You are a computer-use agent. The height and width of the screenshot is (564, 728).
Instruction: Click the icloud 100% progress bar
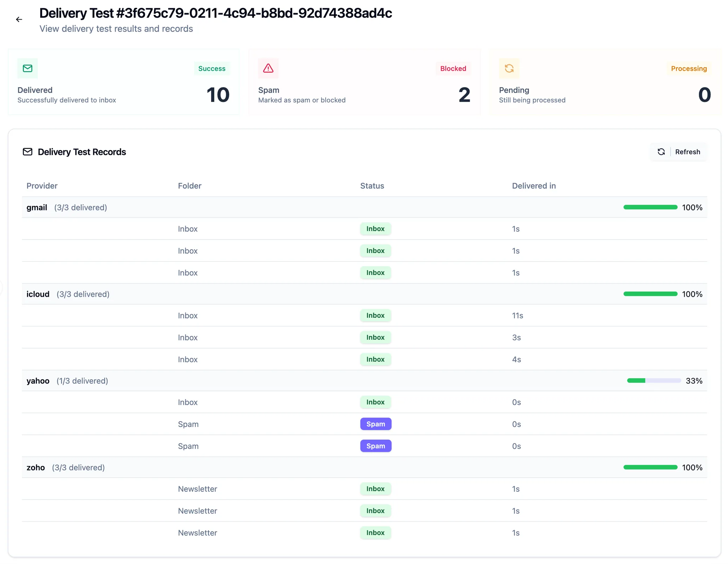(x=650, y=294)
